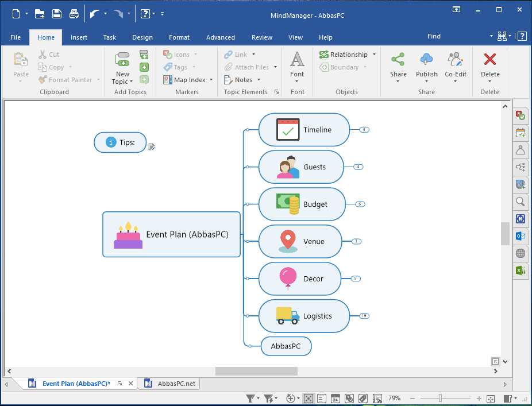Select the Decor topic
532x406 pixels.
pos(299,279)
